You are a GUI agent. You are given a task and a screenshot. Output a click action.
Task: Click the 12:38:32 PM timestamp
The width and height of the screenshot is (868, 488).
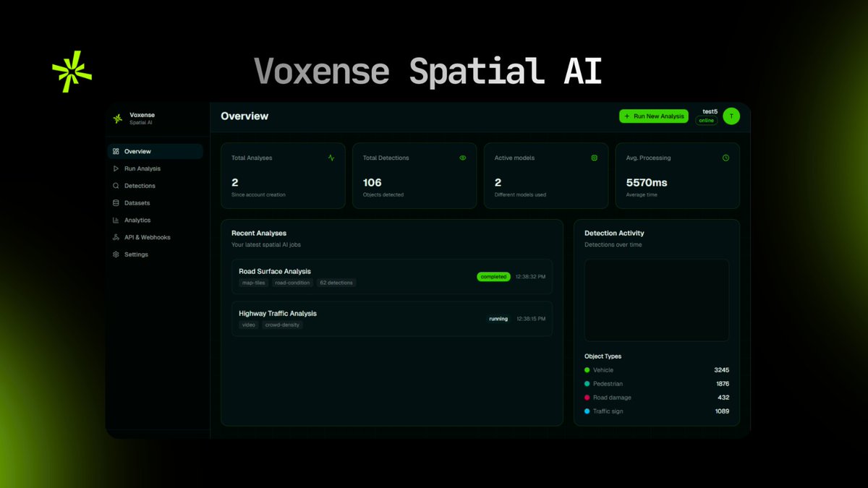[531, 276]
